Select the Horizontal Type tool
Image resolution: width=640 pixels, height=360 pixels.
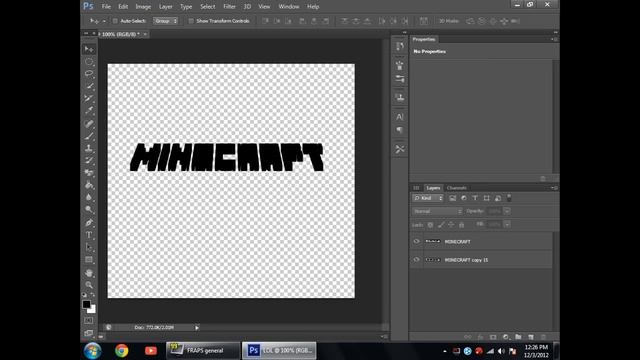89,235
